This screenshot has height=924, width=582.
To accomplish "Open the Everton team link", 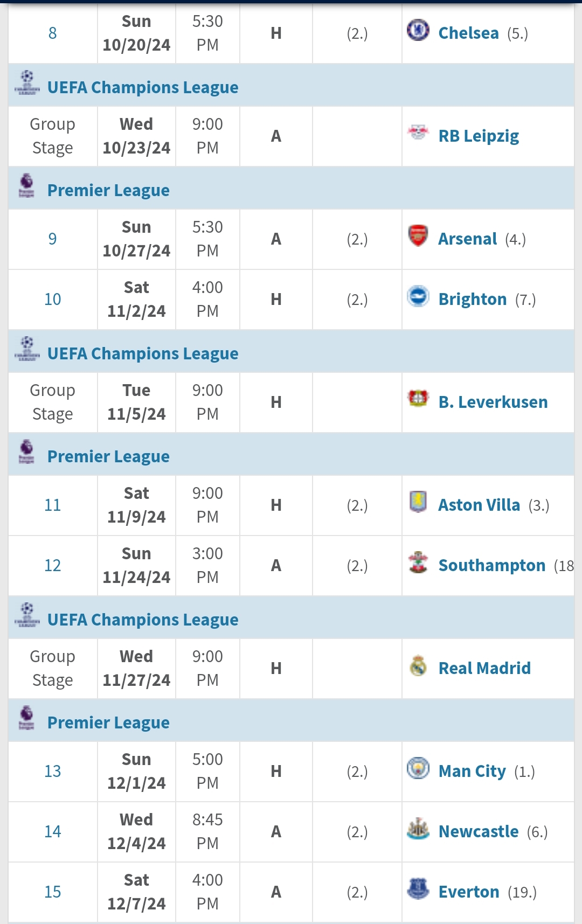I will pyautogui.click(x=469, y=892).
